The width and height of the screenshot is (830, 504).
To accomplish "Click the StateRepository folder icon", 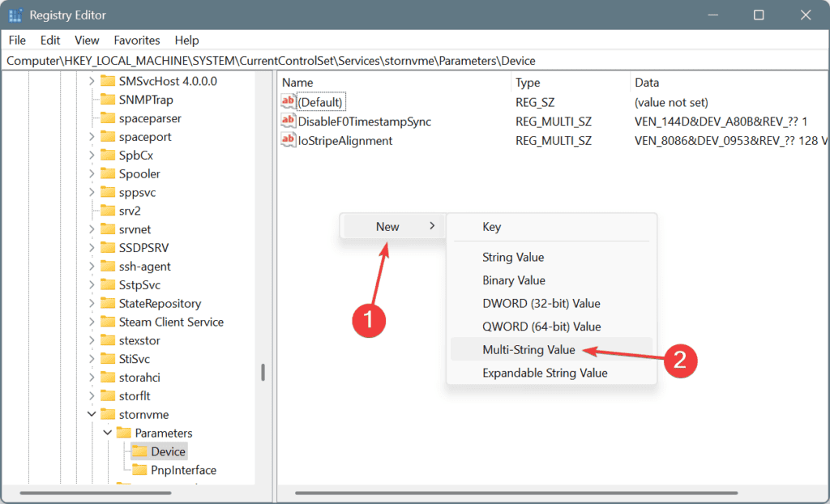I will 108,303.
